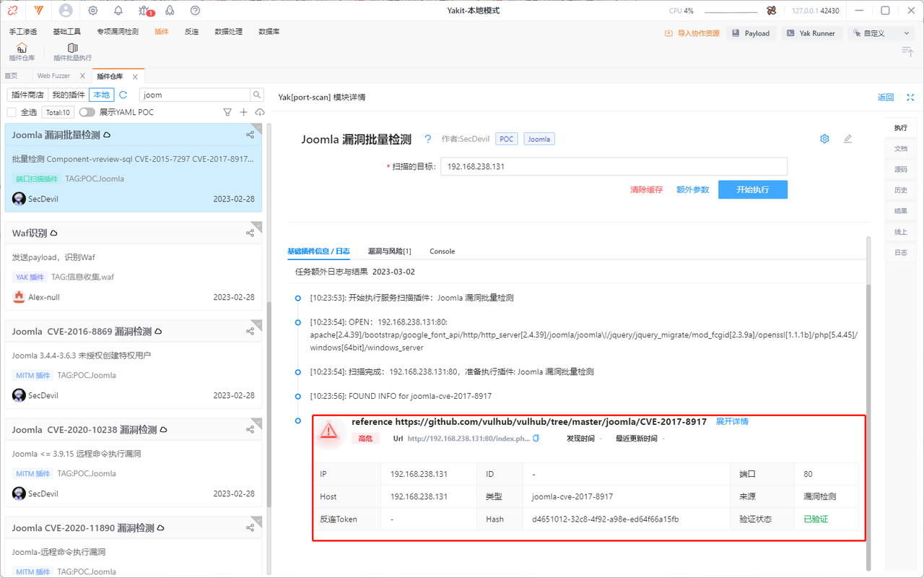The width and height of the screenshot is (924, 578).
Task: Share the Joomla CVE-2020-11890 plugin
Action: pyautogui.click(x=250, y=528)
